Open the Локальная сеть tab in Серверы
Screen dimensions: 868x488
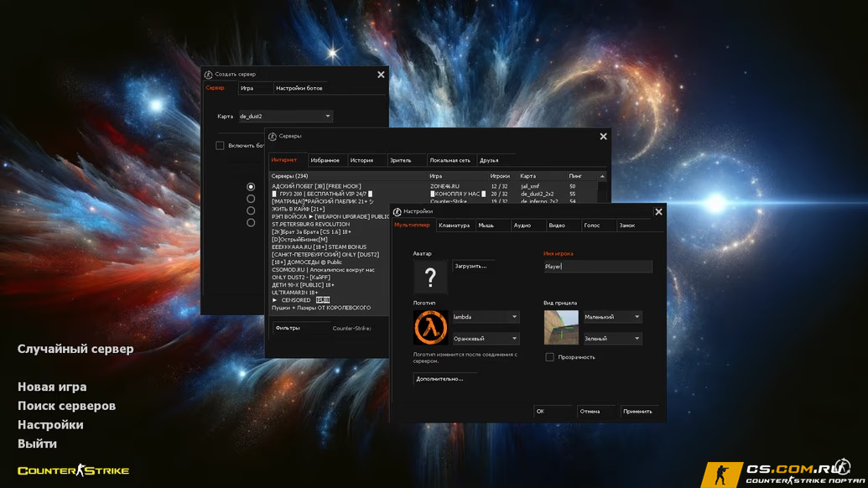(x=450, y=160)
